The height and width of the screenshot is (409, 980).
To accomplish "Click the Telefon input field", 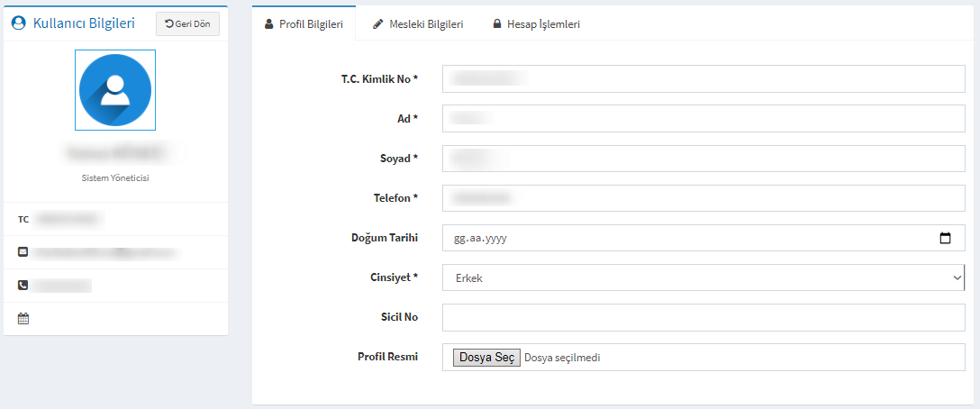I will (x=703, y=198).
